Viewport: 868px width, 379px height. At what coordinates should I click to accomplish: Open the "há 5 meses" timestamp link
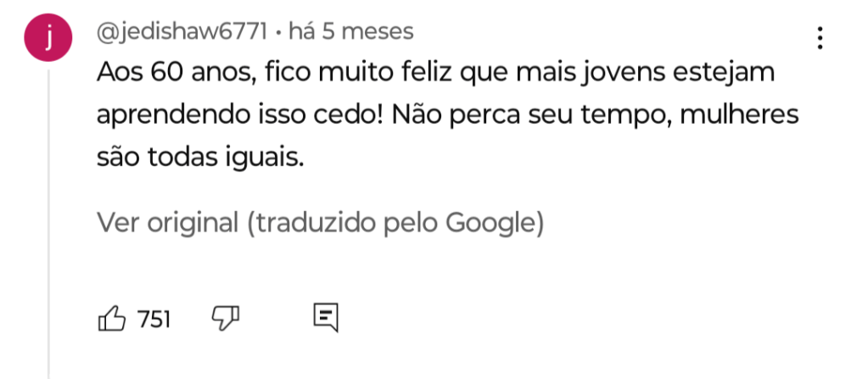[351, 32]
